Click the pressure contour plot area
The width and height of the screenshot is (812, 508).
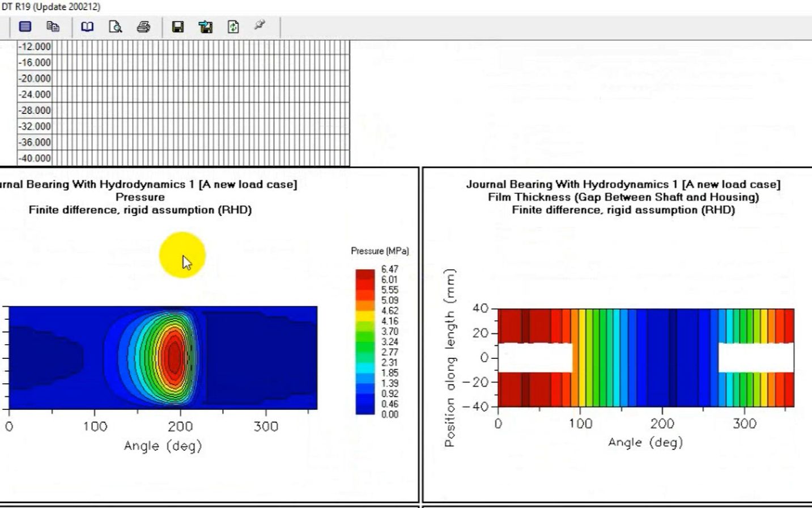pyautogui.click(x=163, y=358)
